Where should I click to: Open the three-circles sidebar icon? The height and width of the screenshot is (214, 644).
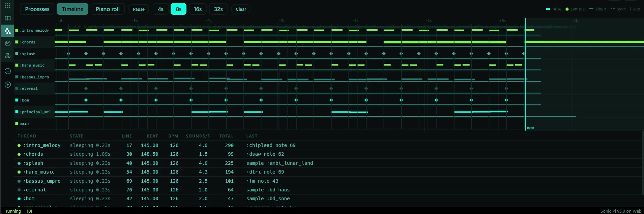click(7, 56)
